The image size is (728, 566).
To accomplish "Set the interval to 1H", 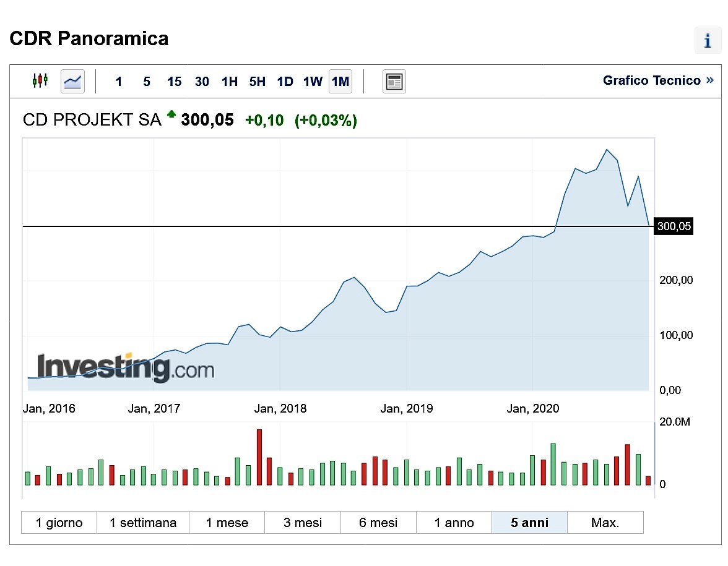I will (x=230, y=82).
